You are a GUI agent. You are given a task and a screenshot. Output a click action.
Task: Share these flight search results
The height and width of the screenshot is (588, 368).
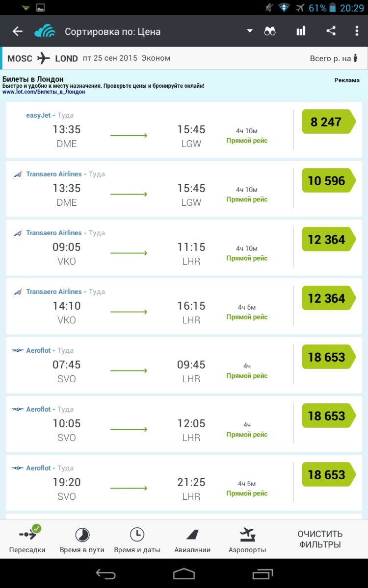pyautogui.click(x=331, y=31)
